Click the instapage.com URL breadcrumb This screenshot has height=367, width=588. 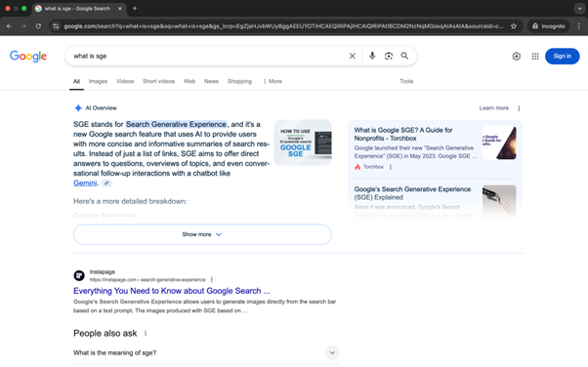coord(147,280)
